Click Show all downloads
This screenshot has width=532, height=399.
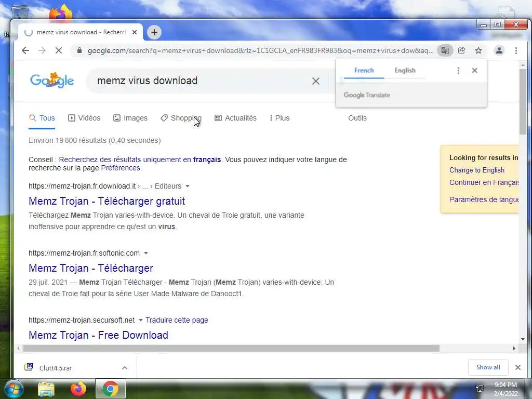point(488,367)
